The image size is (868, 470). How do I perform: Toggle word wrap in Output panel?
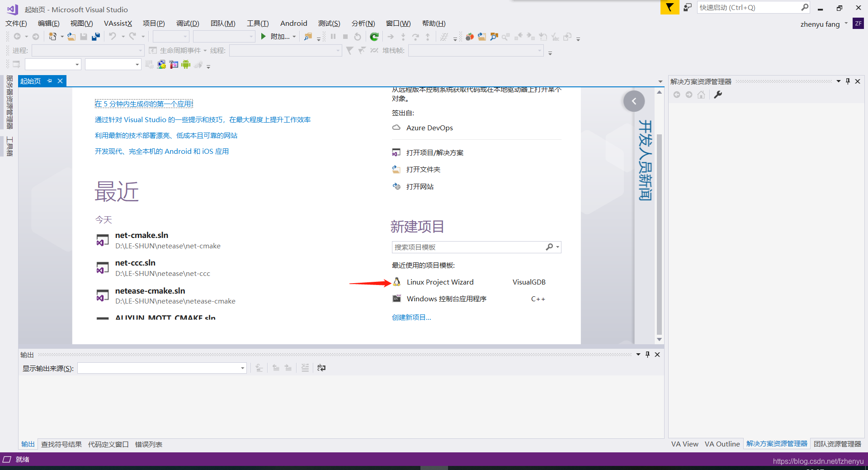click(321, 368)
